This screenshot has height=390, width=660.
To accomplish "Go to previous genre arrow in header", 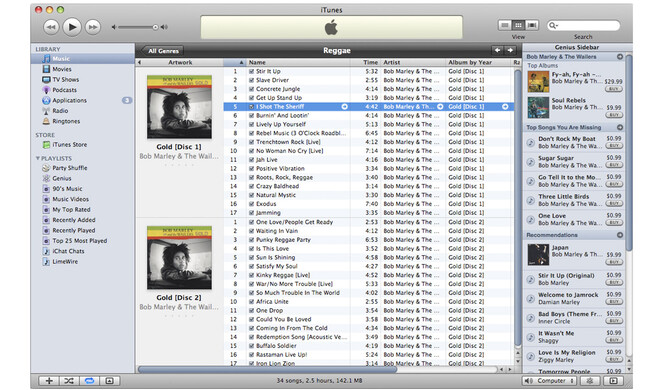I will click(x=498, y=50).
